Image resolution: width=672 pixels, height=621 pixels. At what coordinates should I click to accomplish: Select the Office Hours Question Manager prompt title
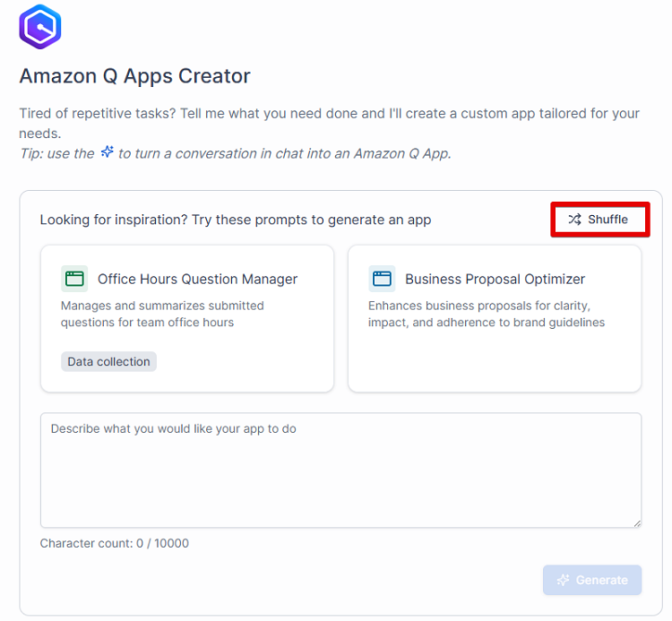(x=197, y=279)
